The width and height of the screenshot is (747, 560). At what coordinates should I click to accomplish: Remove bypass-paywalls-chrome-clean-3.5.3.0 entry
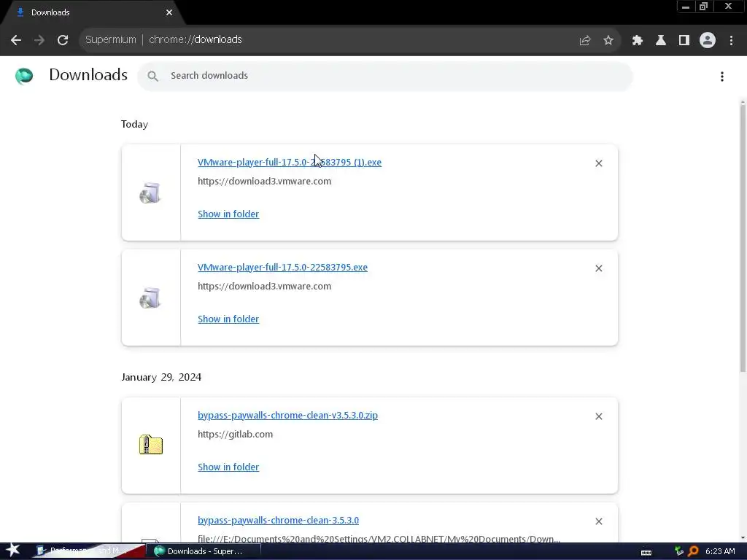point(598,521)
